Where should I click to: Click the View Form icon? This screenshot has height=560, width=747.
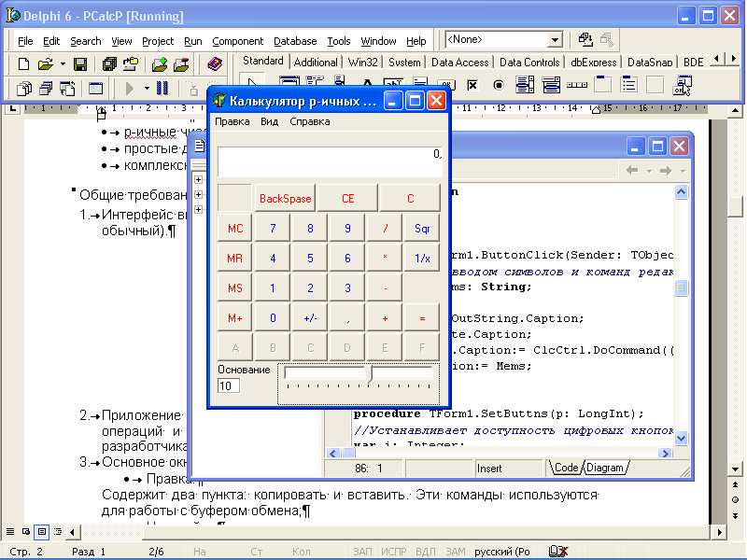click(x=46, y=89)
